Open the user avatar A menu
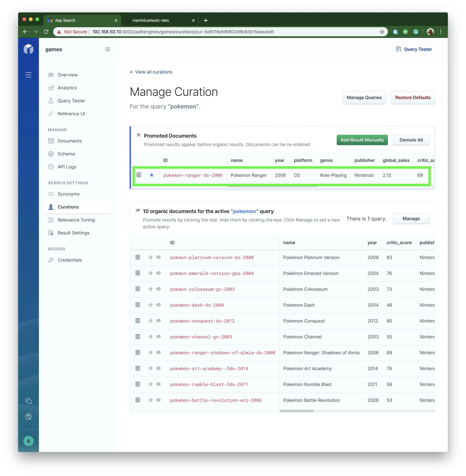This screenshot has height=476, width=466. (28, 441)
